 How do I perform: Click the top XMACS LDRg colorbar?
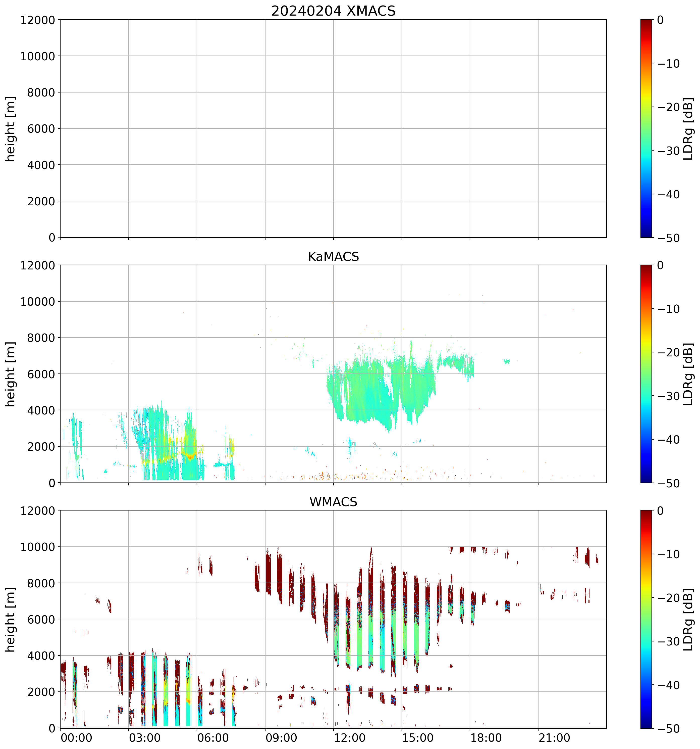coord(646,128)
